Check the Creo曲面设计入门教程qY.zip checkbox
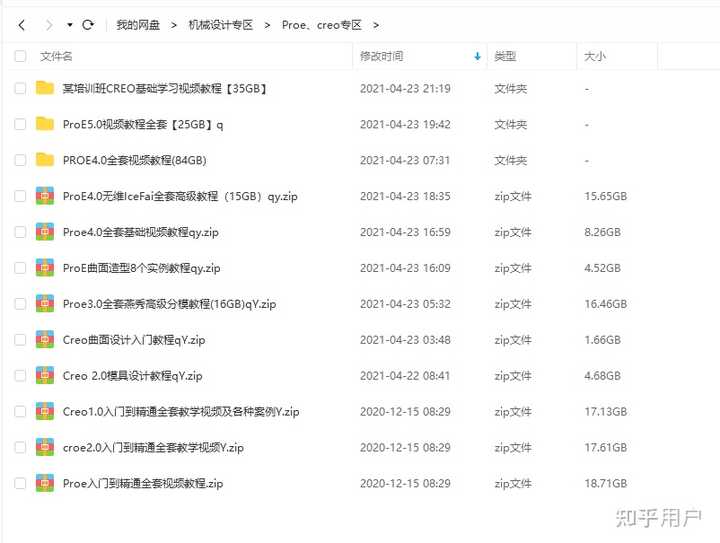This screenshot has width=720, height=543. 20,340
